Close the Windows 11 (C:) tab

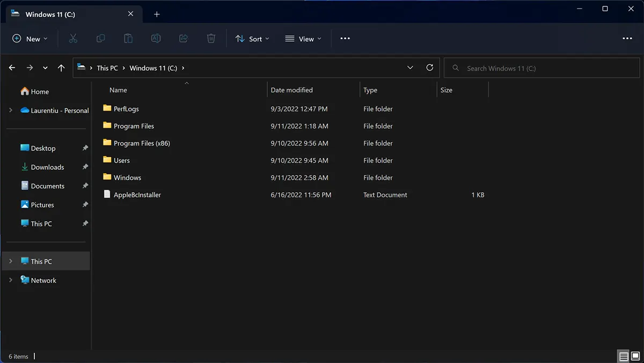click(x=131, y=14)
